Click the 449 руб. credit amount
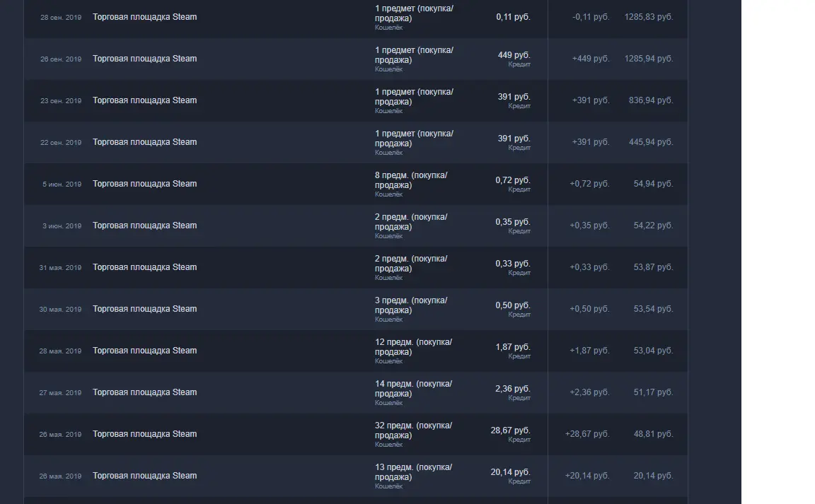Screen dimensions: 815x504 [x=514, y=55]
